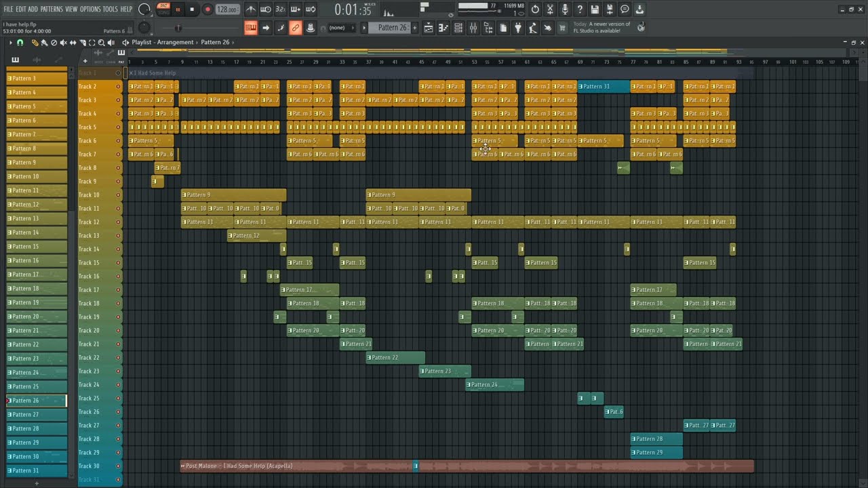Open the Plugin picker plug icon
868x488 pixels.
pyautogui.click(x=518, y=28)
